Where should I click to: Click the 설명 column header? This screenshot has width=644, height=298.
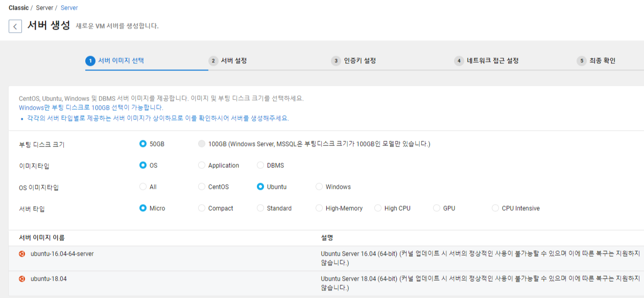(327, 238)
